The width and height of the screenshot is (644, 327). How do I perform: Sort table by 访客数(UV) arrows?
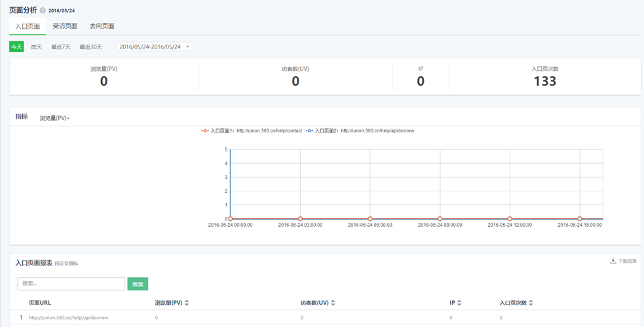click(x=333, y=303)
